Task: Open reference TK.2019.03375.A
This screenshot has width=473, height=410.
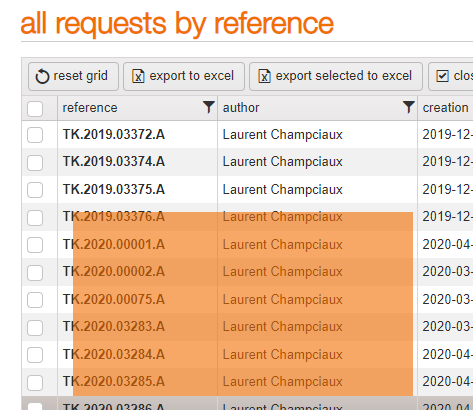Action: [114, 189]
